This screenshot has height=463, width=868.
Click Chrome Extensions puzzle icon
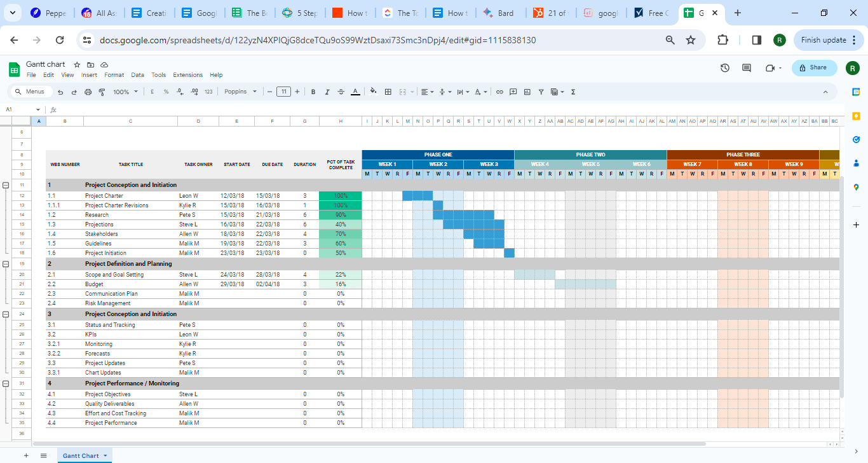coord(722,40)
